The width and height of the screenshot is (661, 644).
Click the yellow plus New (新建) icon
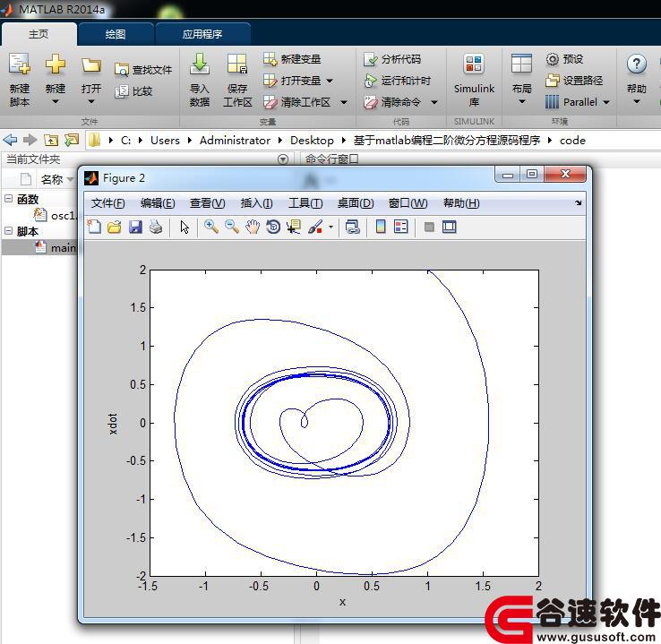[56, 64]
